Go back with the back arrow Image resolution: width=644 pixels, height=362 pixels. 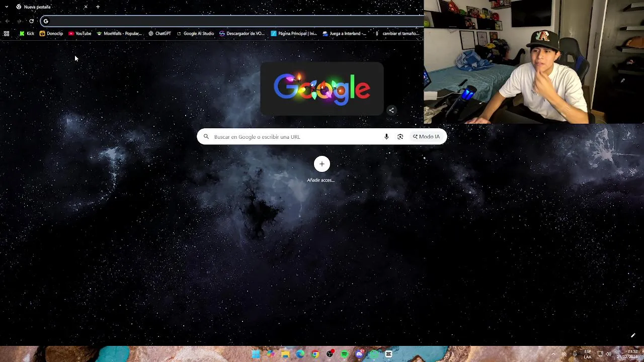[7, 21]
